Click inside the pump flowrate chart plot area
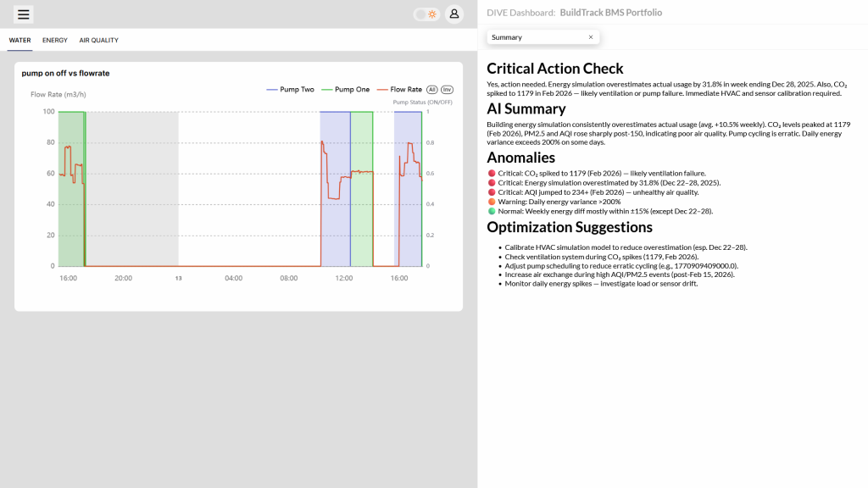868x488 pixels. coord(237,186)
